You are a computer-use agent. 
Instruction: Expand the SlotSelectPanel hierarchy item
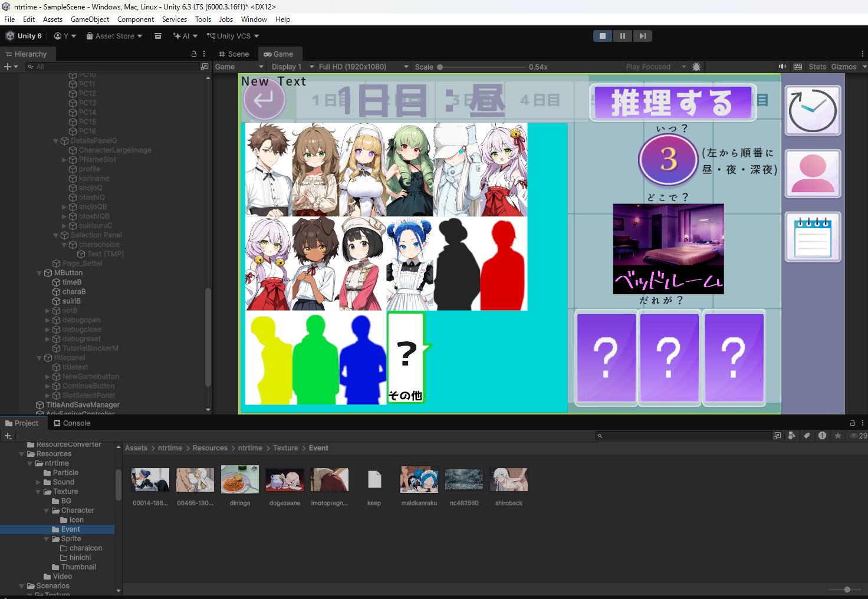point(48,396)
